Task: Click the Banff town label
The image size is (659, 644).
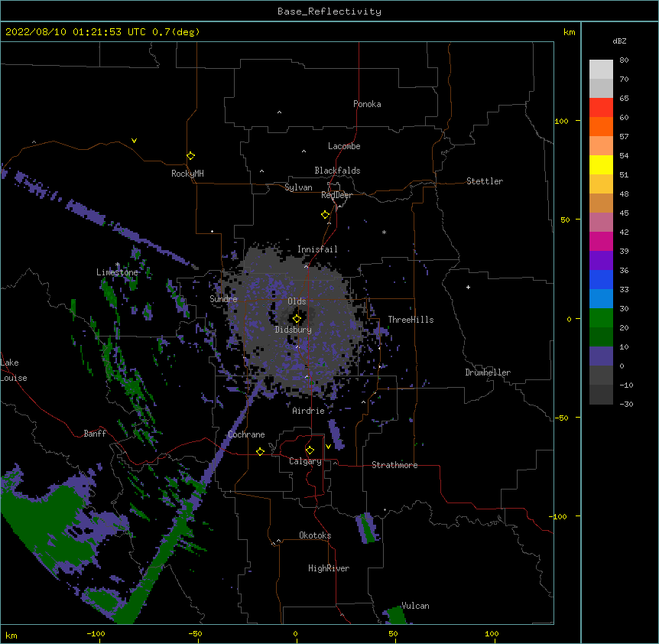Action: tap(95, 434)
